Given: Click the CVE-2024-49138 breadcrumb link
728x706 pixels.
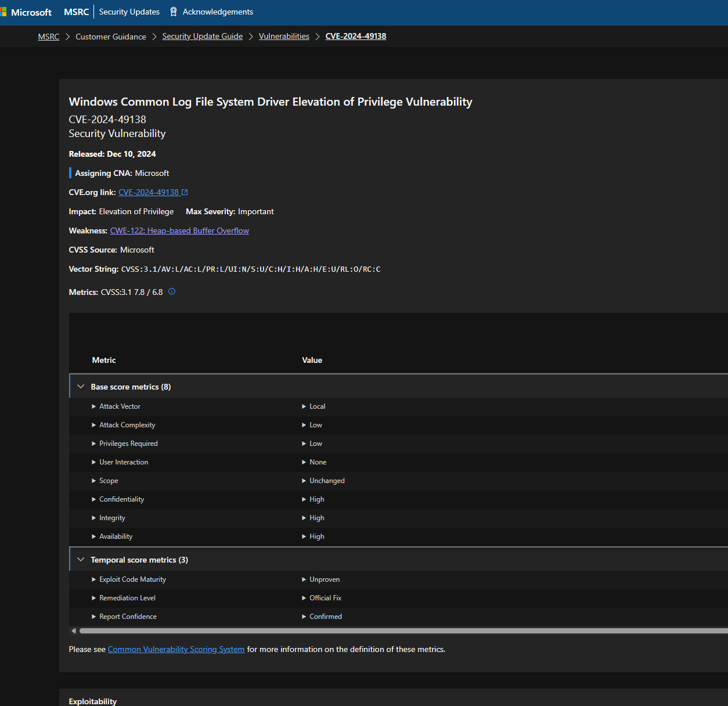Looking at the screenshot, I should pyautogui.click(x=356, y=37).
